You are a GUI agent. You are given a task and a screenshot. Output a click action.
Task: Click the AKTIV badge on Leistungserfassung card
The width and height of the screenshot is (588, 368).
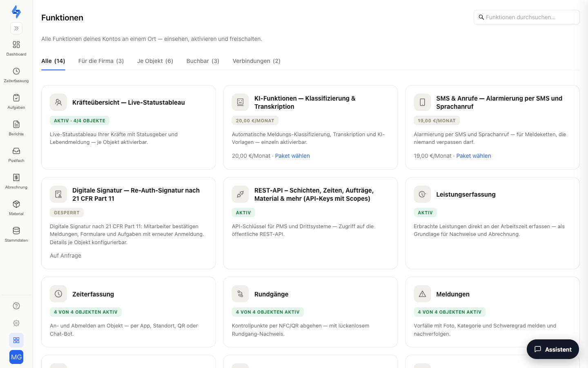(425, 213)
